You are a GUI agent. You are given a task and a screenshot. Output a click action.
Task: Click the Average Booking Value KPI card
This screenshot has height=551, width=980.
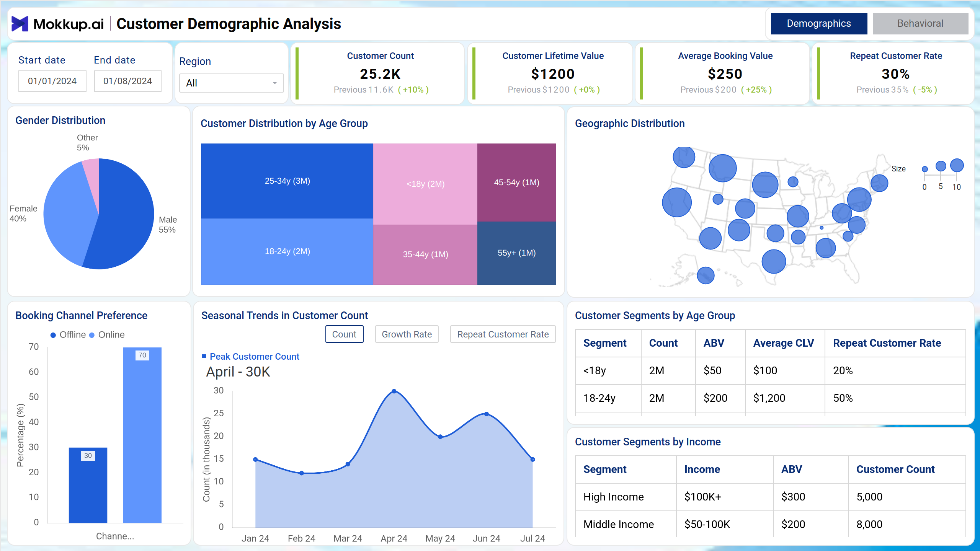click(722, 73)
